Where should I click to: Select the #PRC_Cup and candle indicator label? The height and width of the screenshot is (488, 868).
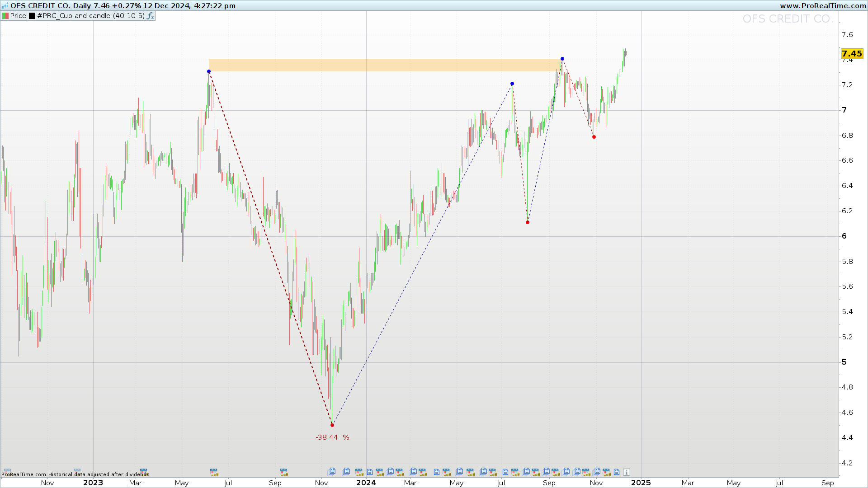(90, 16)
